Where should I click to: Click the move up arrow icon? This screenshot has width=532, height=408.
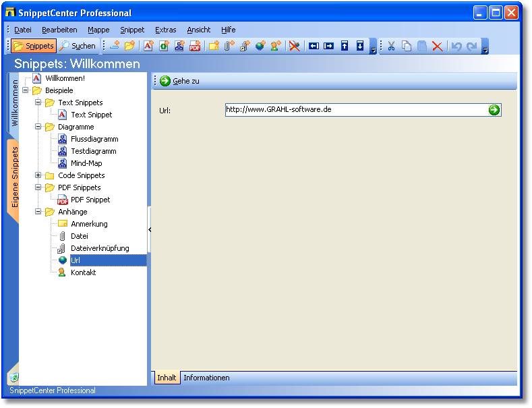point(345,45)
